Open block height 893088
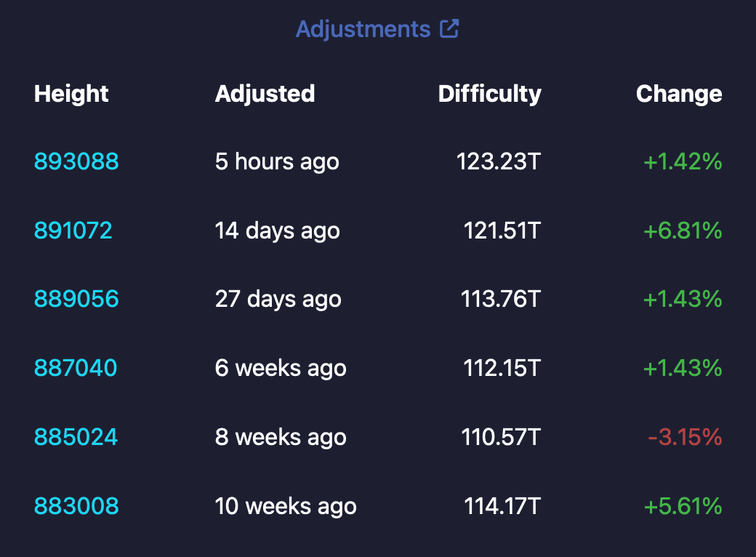 (x=76, y=161)
